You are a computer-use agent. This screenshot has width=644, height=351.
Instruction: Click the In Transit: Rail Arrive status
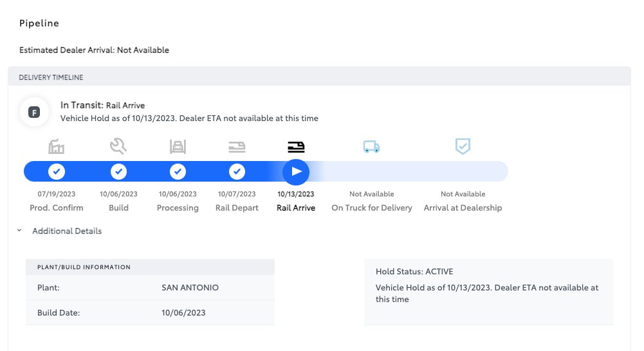pyautogui.click(x=103, y=105)
